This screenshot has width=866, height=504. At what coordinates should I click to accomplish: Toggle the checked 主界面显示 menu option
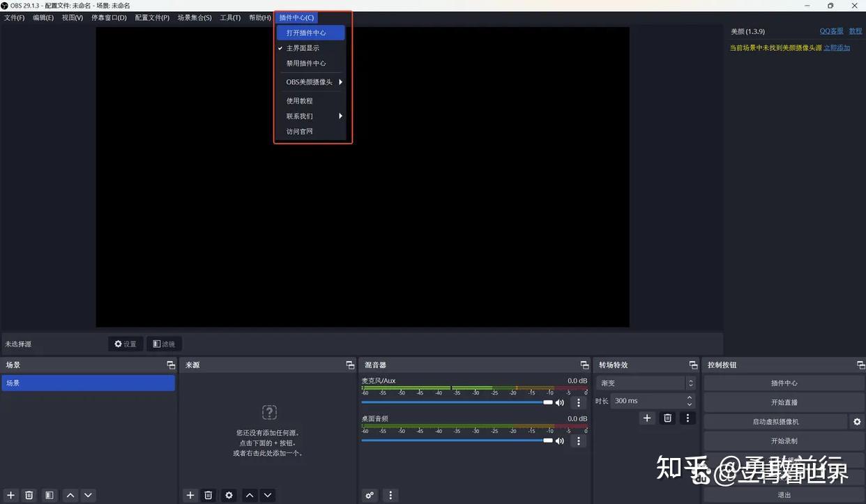(303, 48)
